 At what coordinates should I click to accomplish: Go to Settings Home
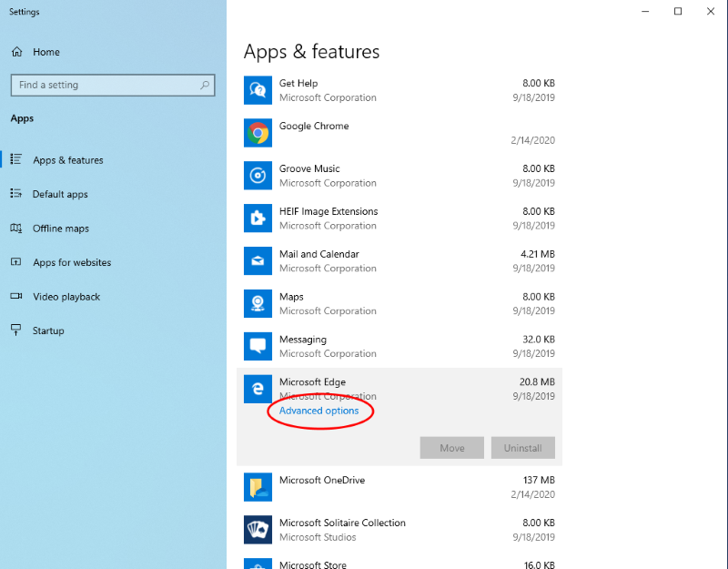[45, 52]
